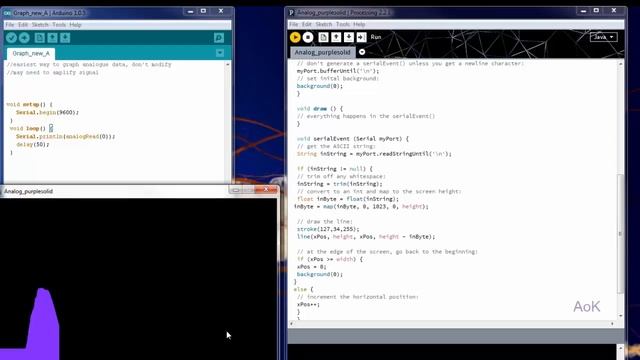Image resolution: width=640 pixels, height=360 pixels.
Task: Open Sketch menu in Processing window
Action: coord(324,24)
